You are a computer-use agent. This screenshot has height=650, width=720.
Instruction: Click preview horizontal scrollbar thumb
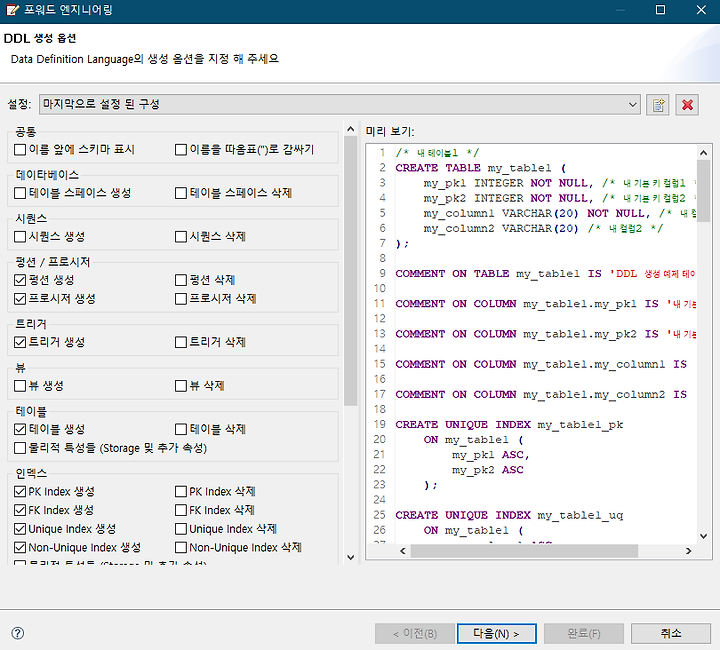(x=524, y=551)
